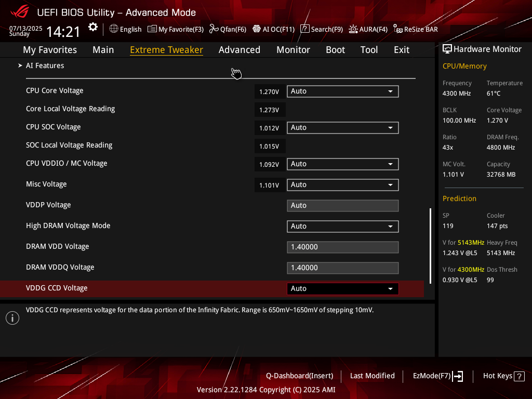The width and height of the screenshot is (532, 399).
Task: Open the Exit tab
Action: (x=402, y=50)
